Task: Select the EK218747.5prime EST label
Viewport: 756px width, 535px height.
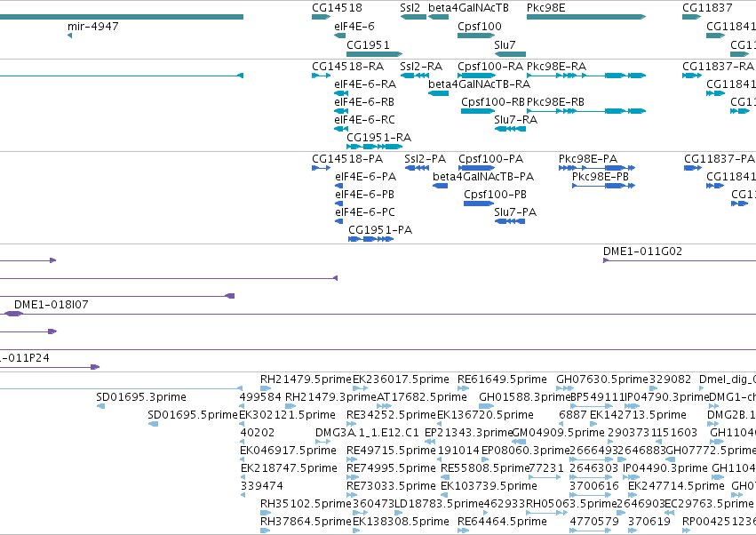Action: [289, 469]
